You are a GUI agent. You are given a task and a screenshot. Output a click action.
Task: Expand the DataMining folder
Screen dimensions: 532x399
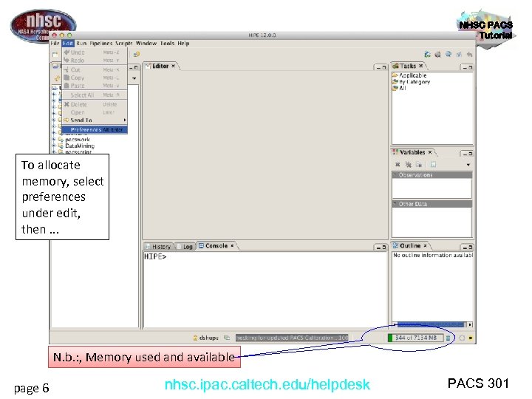pos(54,146)
